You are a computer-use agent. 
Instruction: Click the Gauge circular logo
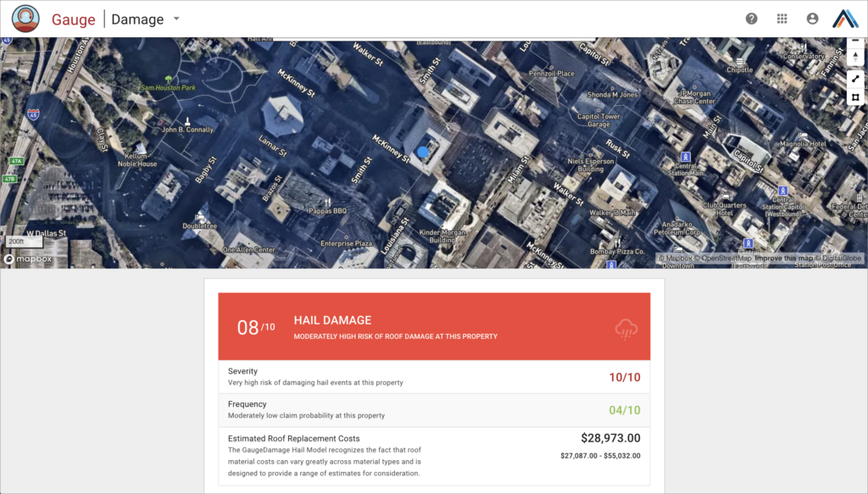25,19
